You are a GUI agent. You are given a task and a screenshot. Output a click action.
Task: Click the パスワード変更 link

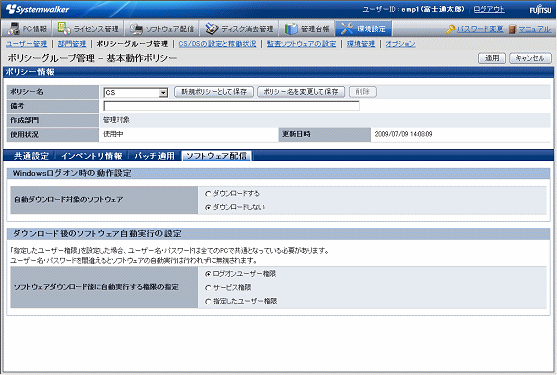[x=480, y=29]
